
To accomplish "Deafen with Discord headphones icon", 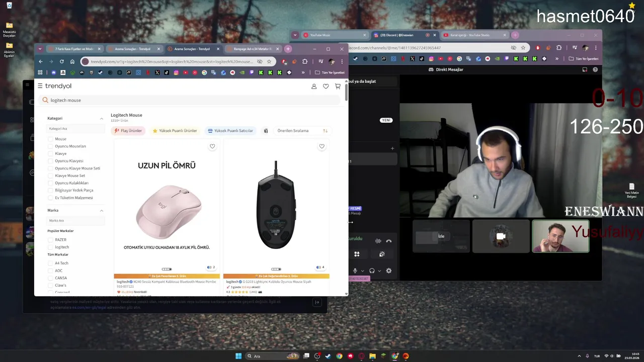I will click(372, 270).
